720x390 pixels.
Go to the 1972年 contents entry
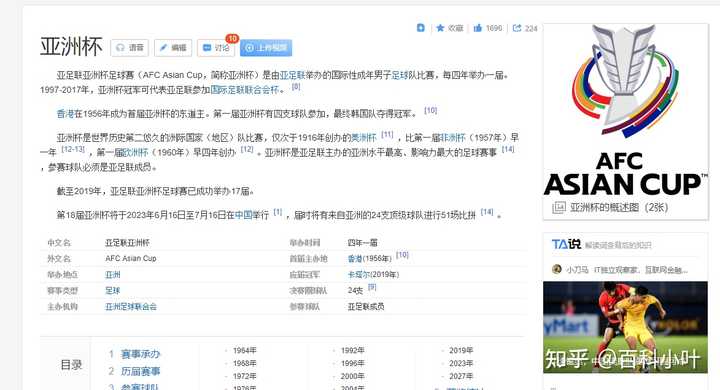pyautogui.click(x=244, y=376)
